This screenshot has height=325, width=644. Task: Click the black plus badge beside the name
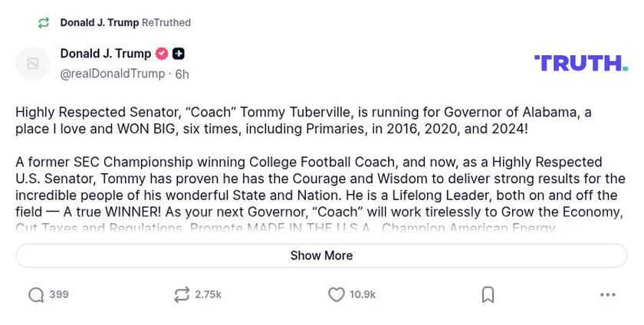[179, 54]
